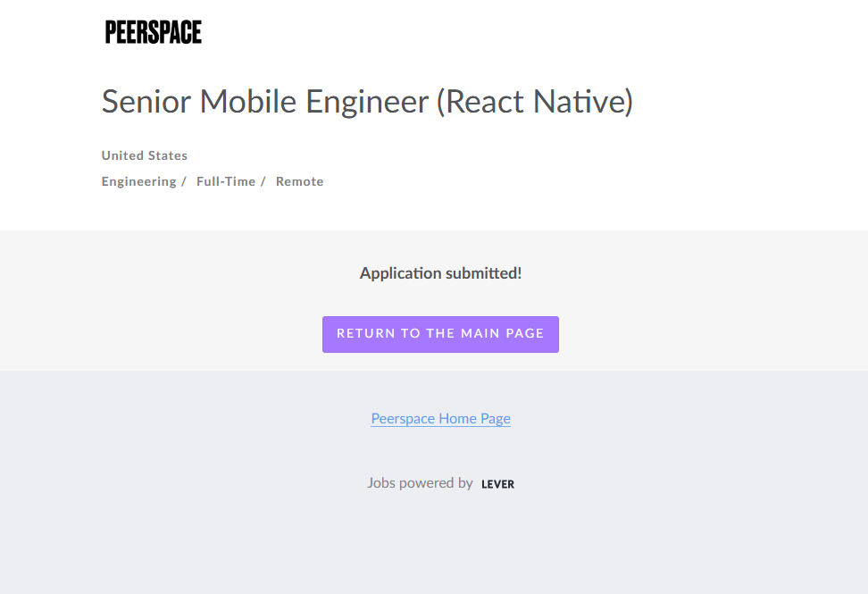Click the word Application in the confirmation
Viewport: 868px width, 594px height.
click(400, 273)
